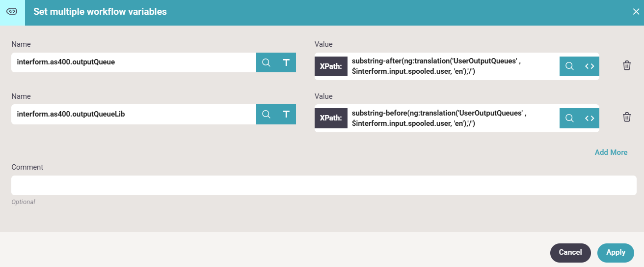Search variable name for interform.as400.outputQueueLib
Image resolution: width=644 pixels, height=267 pixels.
(266, 114)
